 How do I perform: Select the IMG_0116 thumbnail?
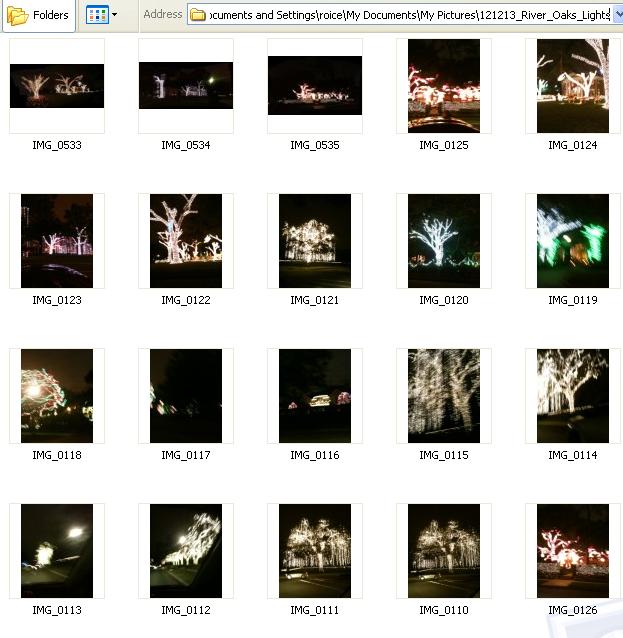(x=315, y=396)
